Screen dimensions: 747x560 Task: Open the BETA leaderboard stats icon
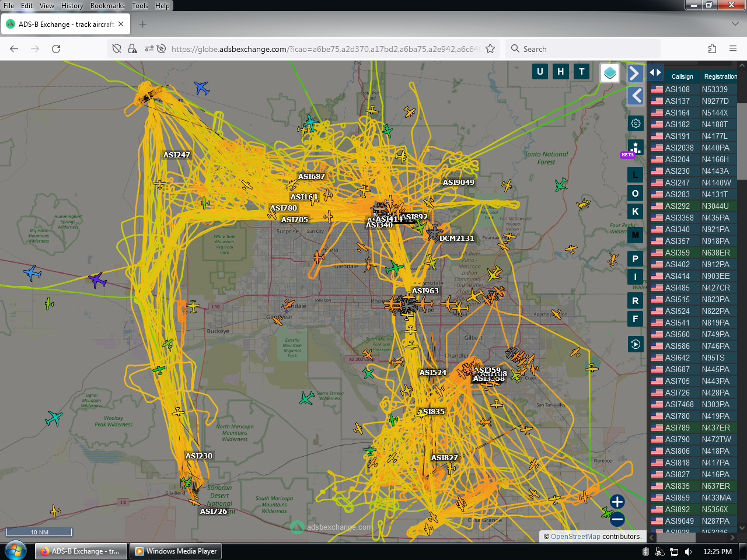coord(636,148)
